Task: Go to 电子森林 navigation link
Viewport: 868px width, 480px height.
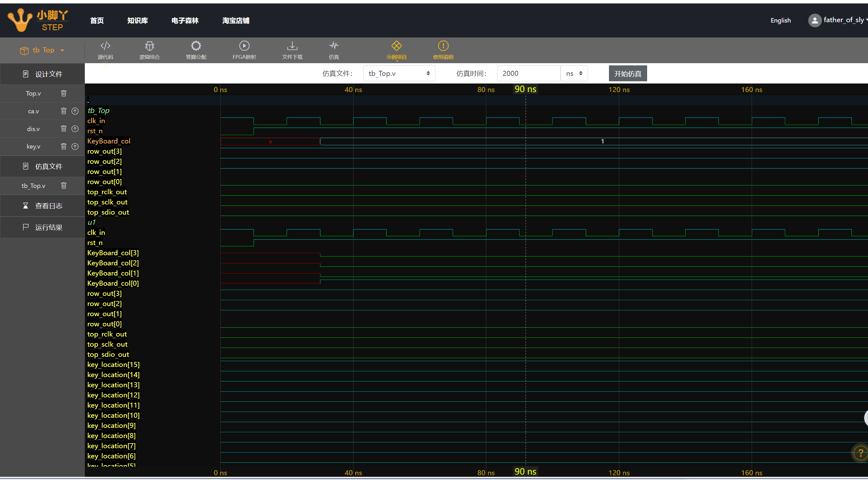Action: (x=185, y=21)
